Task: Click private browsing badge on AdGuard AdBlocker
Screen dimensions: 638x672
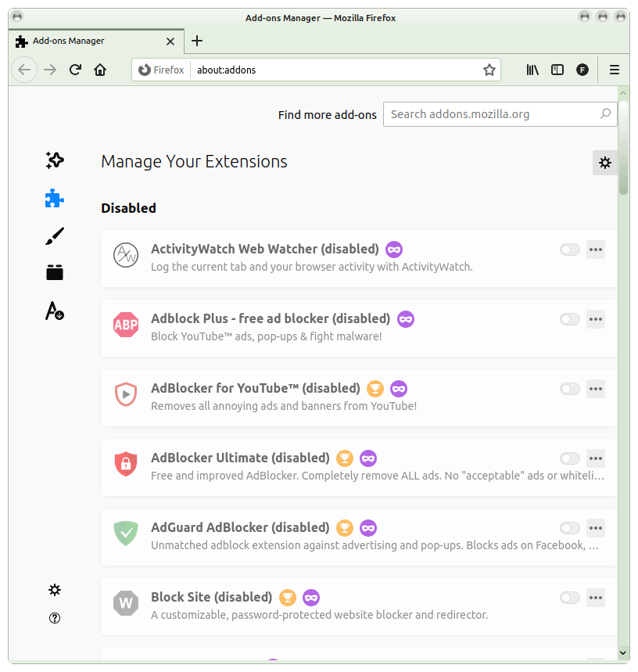Action: (x=368, y=528)
